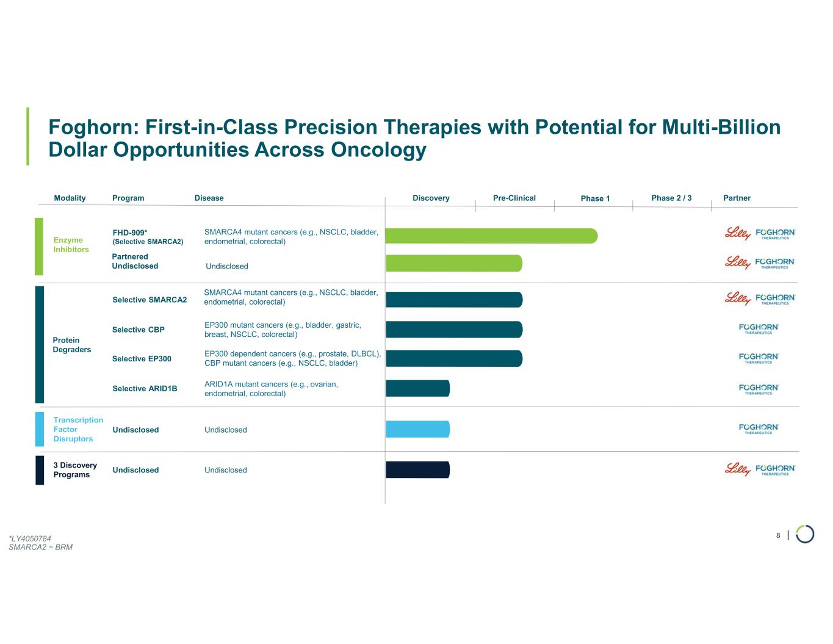Click the Foghorn logo in the Partnered Undisclosed row
Screen dimensions: 833x644
click(775, 262)
